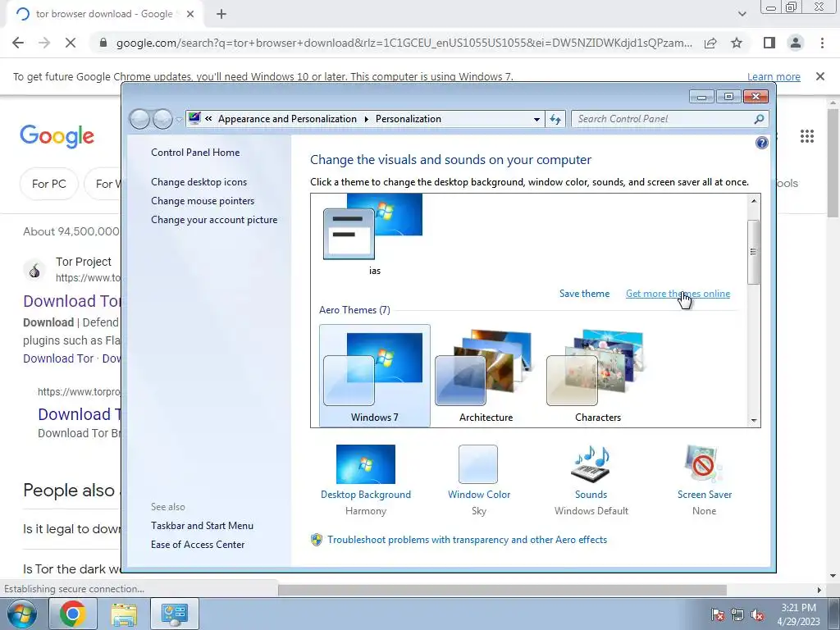Screen dimensions: 840x630
Task: Expand the address bar path dropdown arrow
Action: point(536,119)
